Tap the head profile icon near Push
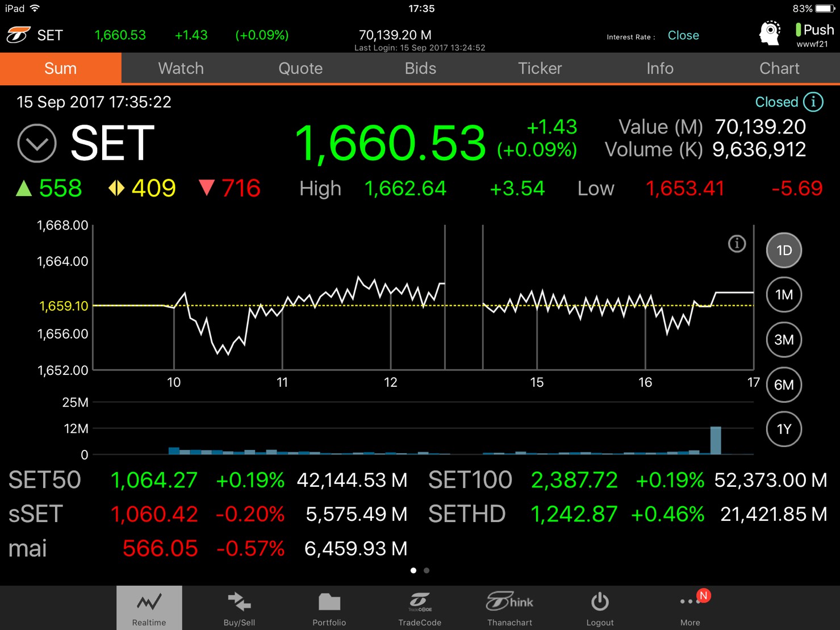Screen dimensions: 840x630 [770, 34]
